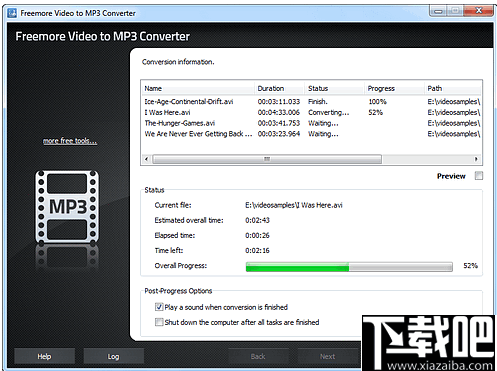
Task: Sort by the Name column header
Action: [198, 88]
